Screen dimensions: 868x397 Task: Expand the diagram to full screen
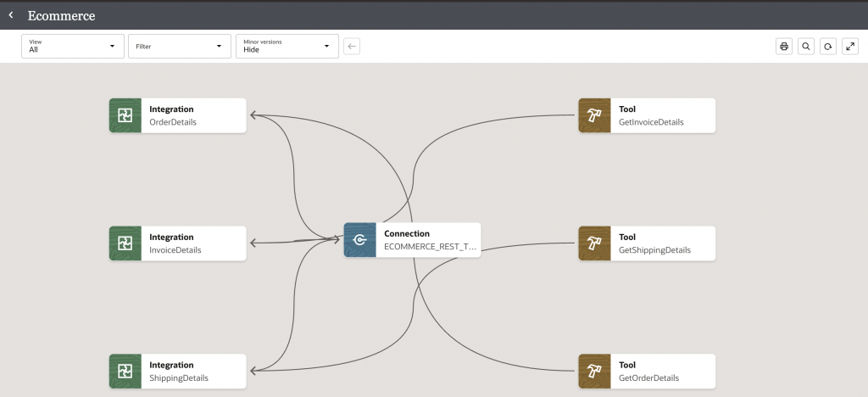point(849,47)
